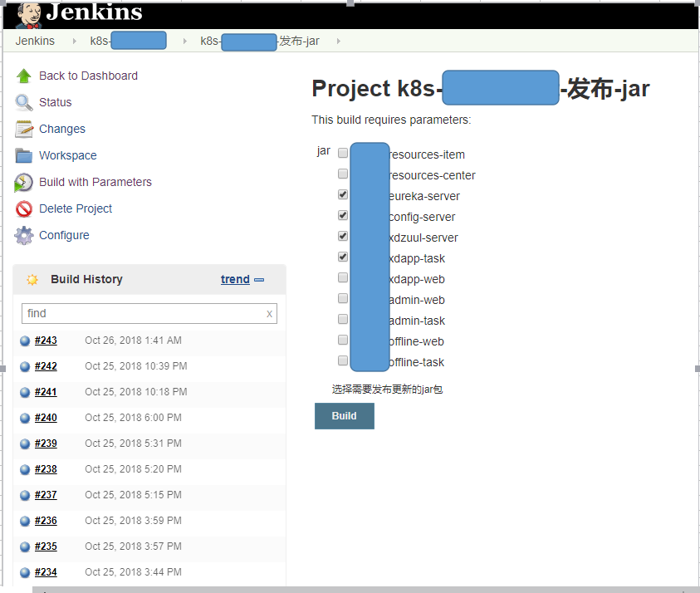This screenshot has height=593, width=700.
Task: Uncheck the config-server jar option
Action: point(342,214)
